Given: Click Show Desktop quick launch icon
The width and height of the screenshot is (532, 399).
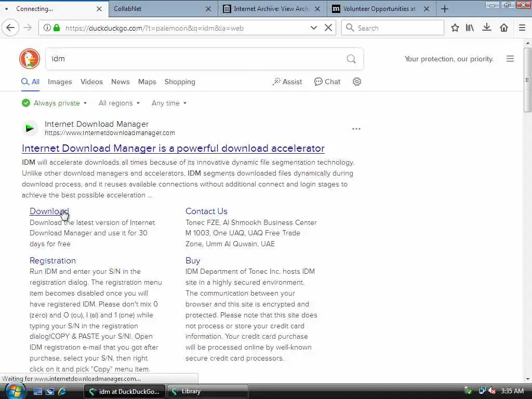Looking at the screenshot, I should click(x=38, y=391).
